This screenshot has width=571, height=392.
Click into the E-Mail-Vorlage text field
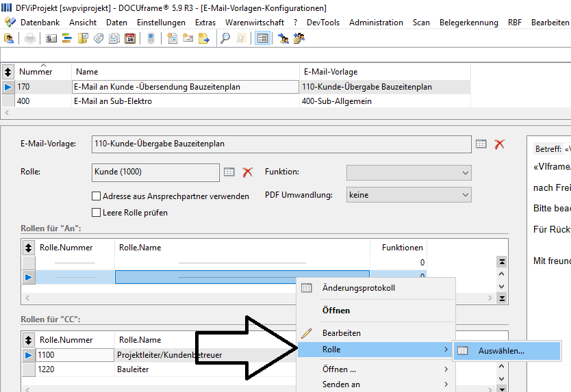point(281,144)
